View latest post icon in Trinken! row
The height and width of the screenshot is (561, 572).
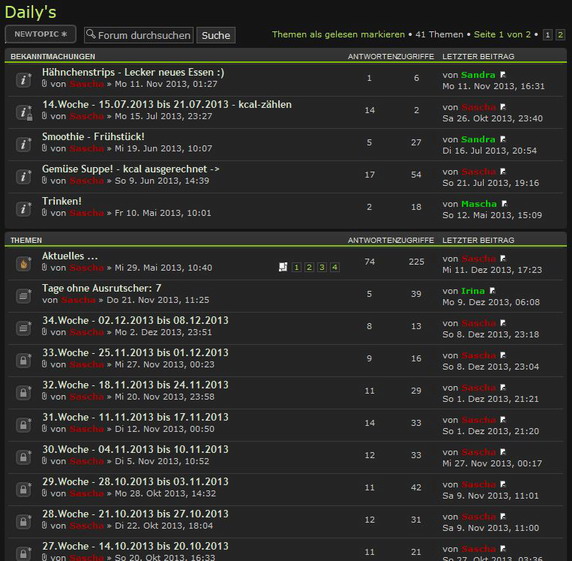tap(504, 204)
